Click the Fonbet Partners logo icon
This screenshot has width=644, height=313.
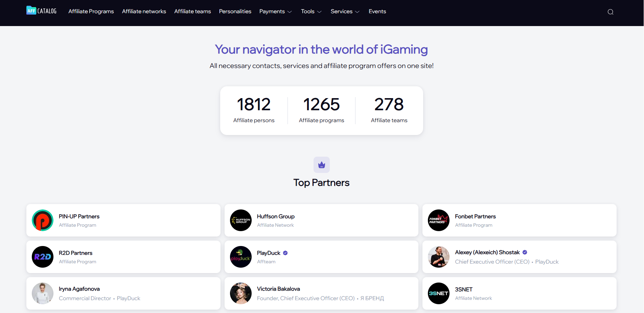pyautogui.click(x=439, y=220)
